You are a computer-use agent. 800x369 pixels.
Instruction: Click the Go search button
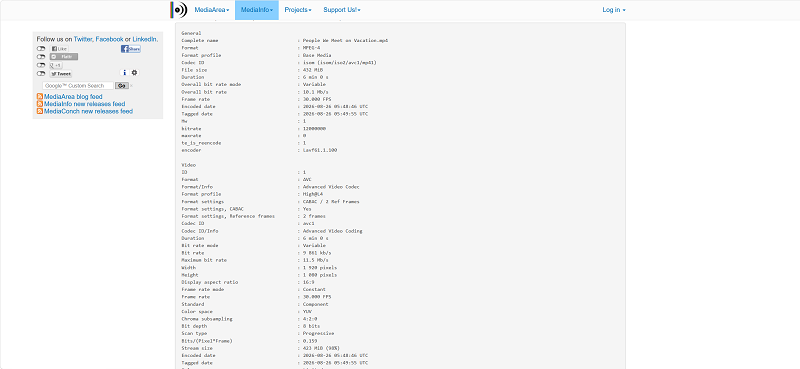122,86
